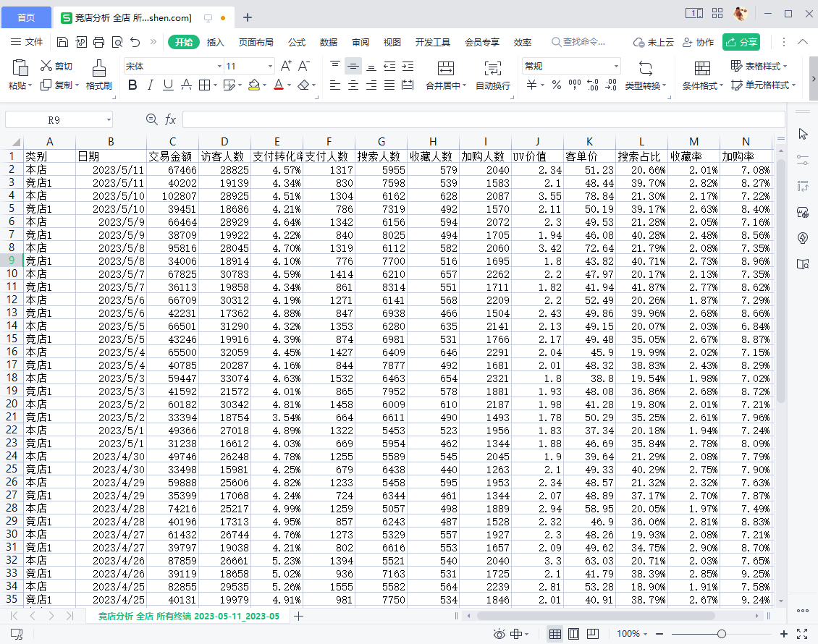The image size is (818, 644).
Task: Click the Format Painter (格式刷) icon
Action: pos(99,69)
